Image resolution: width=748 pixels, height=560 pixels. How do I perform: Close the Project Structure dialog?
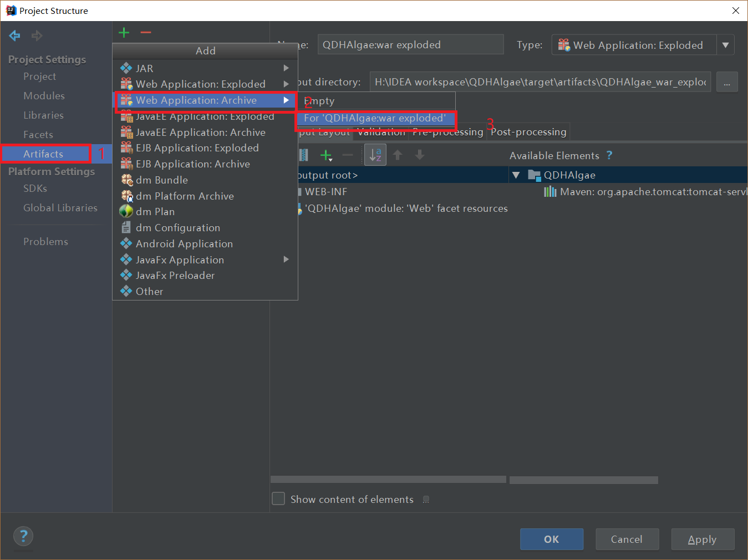click(x=736, y=11)
